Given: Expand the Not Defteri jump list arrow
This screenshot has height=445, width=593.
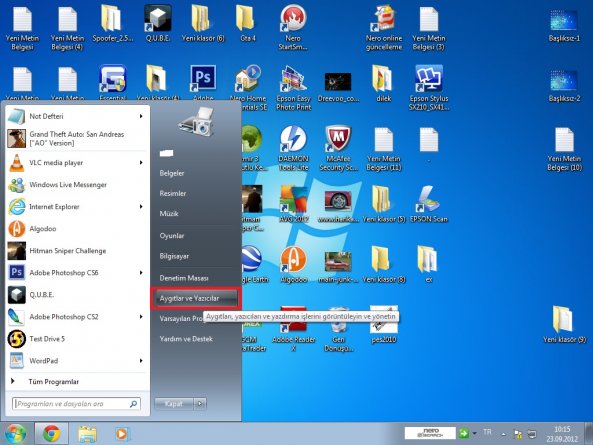Looking at the screenshot, I should [141, 116].
